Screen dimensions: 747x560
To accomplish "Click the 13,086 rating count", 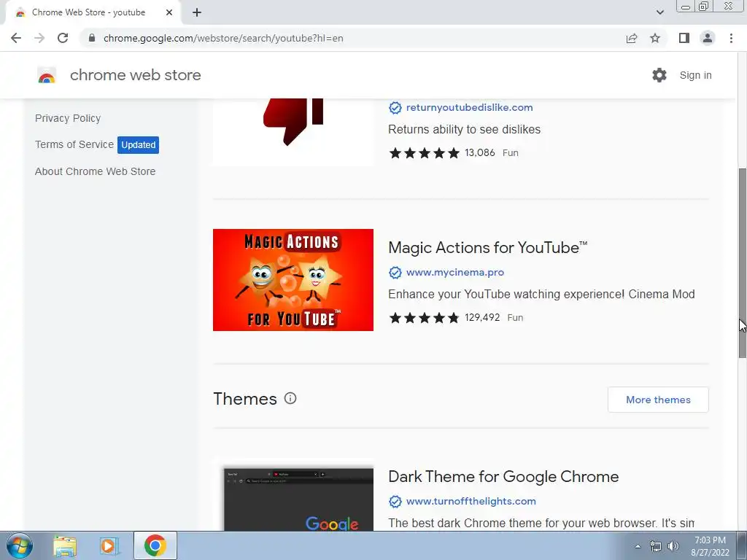I will 480,153.
